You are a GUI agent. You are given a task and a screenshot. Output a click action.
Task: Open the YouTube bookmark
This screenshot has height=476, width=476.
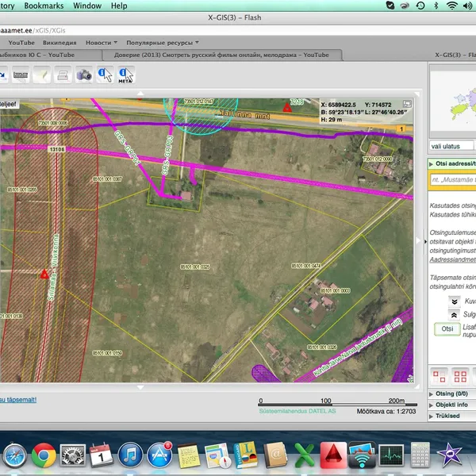tap(21, 43)
